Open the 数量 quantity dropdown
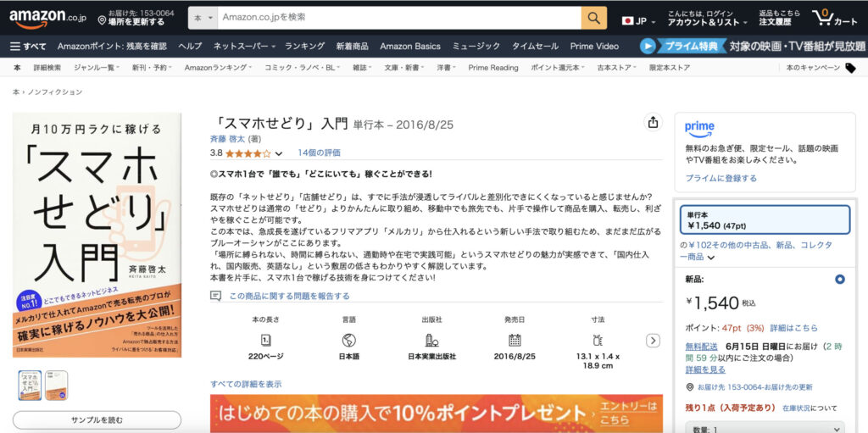 click(x=765, y=429)
